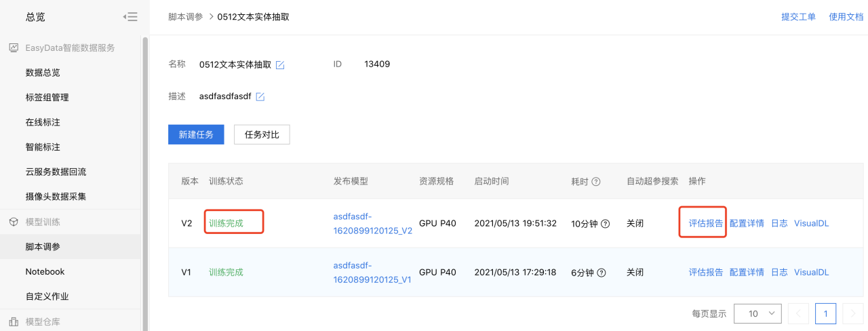Open the VisualDL link for version V1
Image resolution: width=868 pixels, height=331 pixels.
(x=811, y=272)
